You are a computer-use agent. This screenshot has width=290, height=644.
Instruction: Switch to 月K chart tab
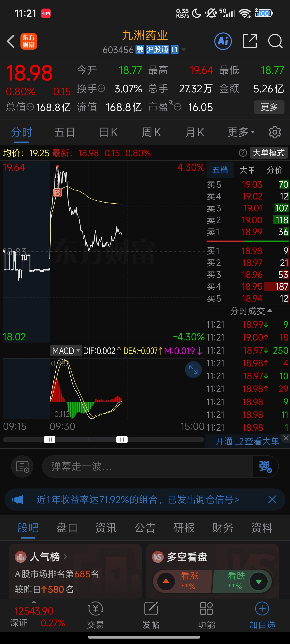[195, 132]
